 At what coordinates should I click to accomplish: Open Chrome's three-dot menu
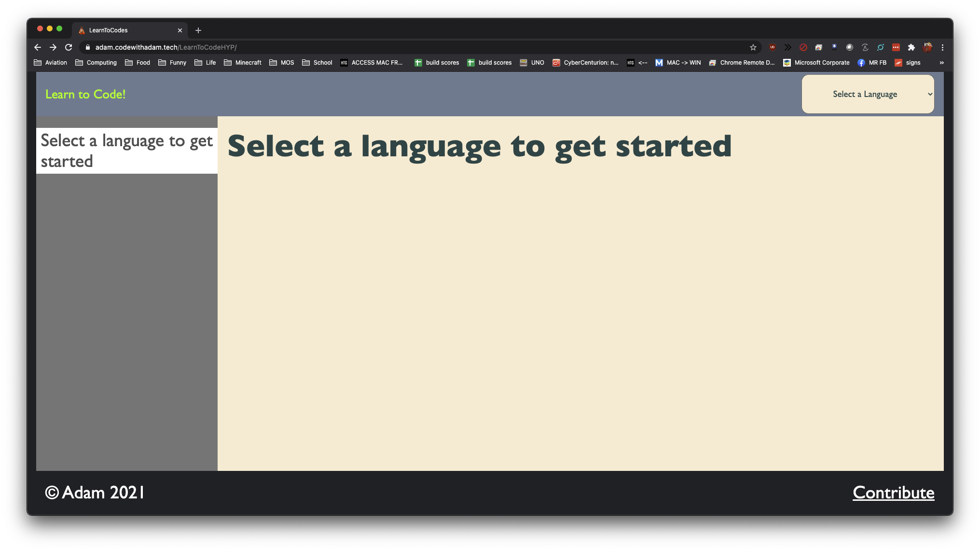[x=942, y=47]
